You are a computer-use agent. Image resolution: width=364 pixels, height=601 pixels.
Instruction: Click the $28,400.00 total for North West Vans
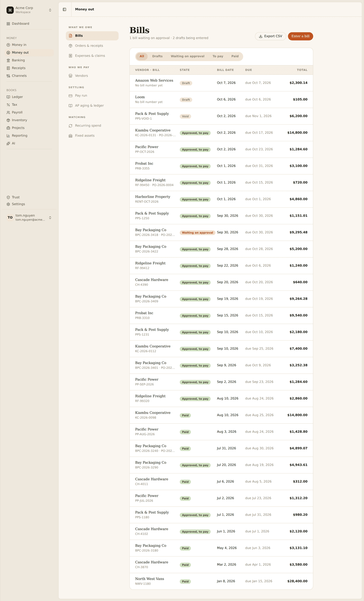[x=297, y=581]
